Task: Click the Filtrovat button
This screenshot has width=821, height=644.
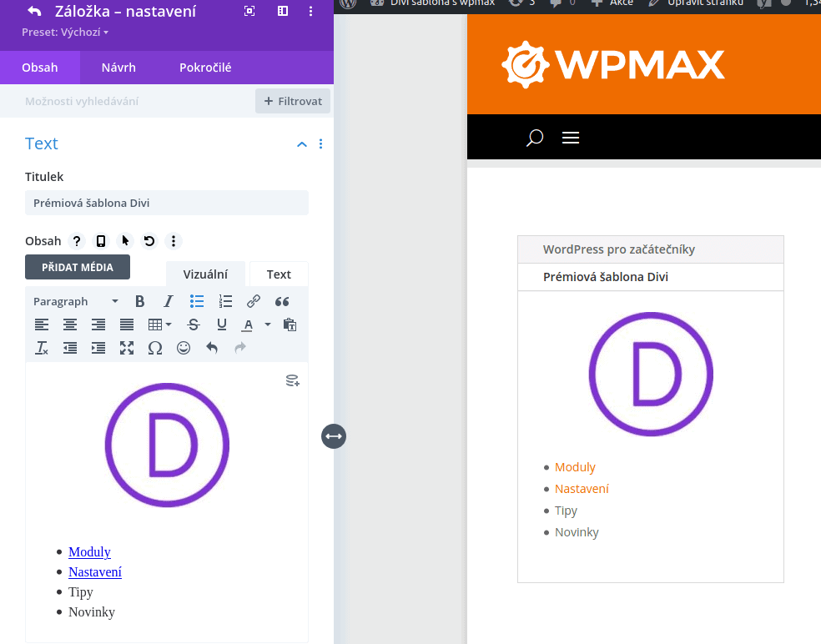Action: click(x=293, y=101)
